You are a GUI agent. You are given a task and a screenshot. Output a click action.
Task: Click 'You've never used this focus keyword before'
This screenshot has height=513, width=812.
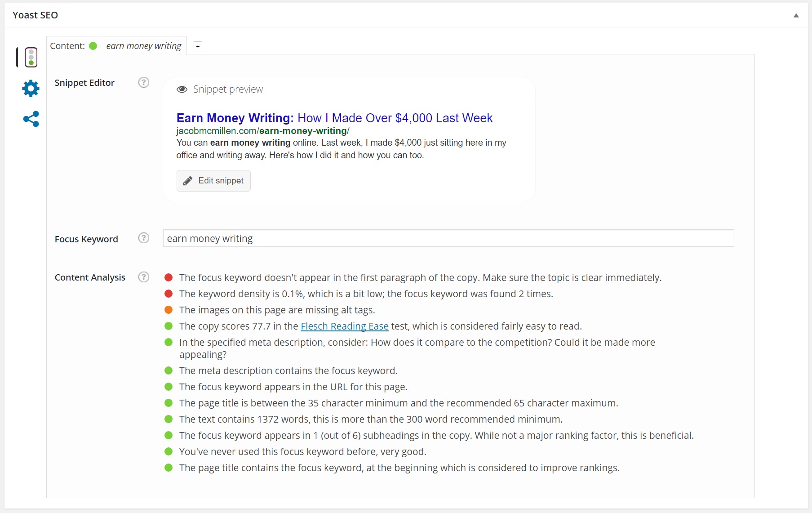pos(302,452)
